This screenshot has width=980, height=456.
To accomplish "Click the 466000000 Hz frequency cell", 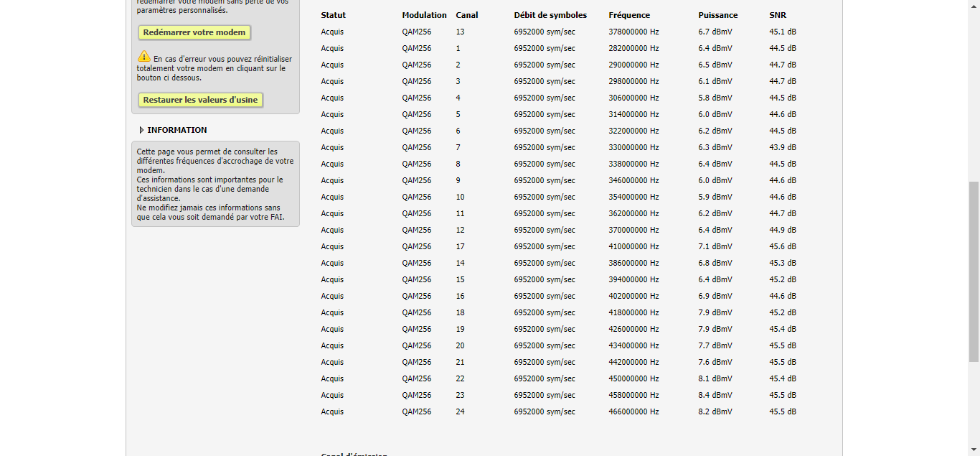I will point(633,411).
